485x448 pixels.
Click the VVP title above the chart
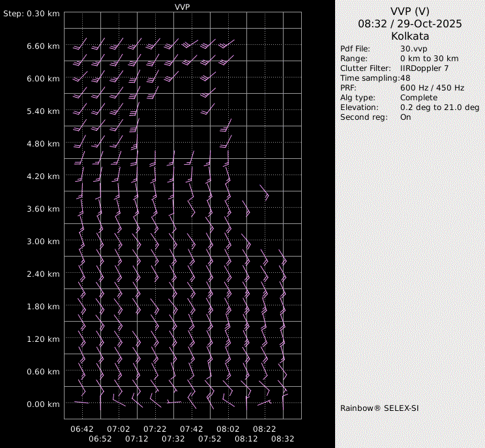[x=183, y=7]
